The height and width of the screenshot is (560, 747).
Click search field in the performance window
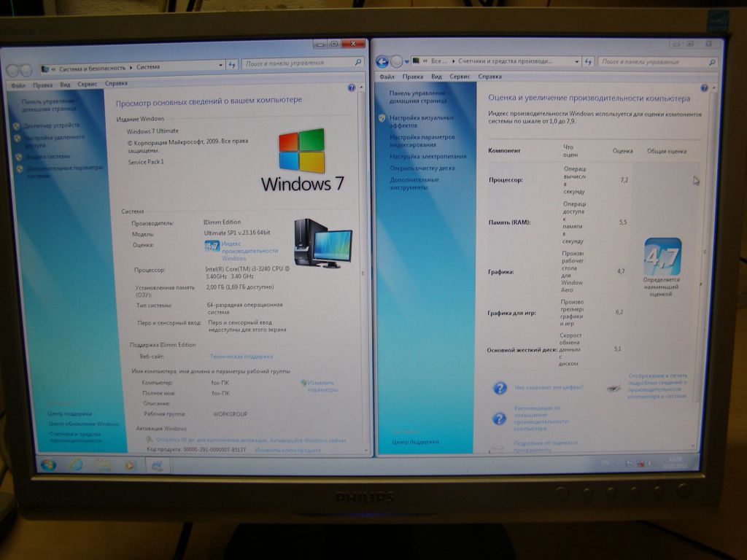(657, 62)
